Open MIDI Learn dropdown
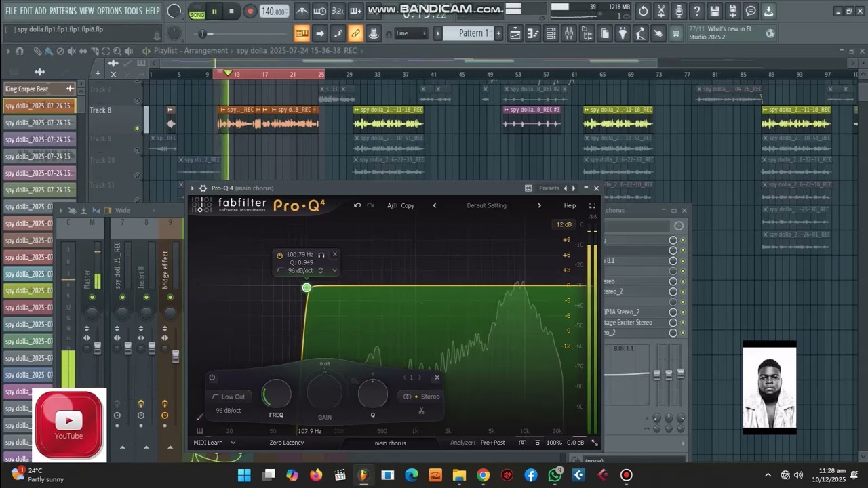The width and height of the screenshot is (868, 488). tap(214, 443)
